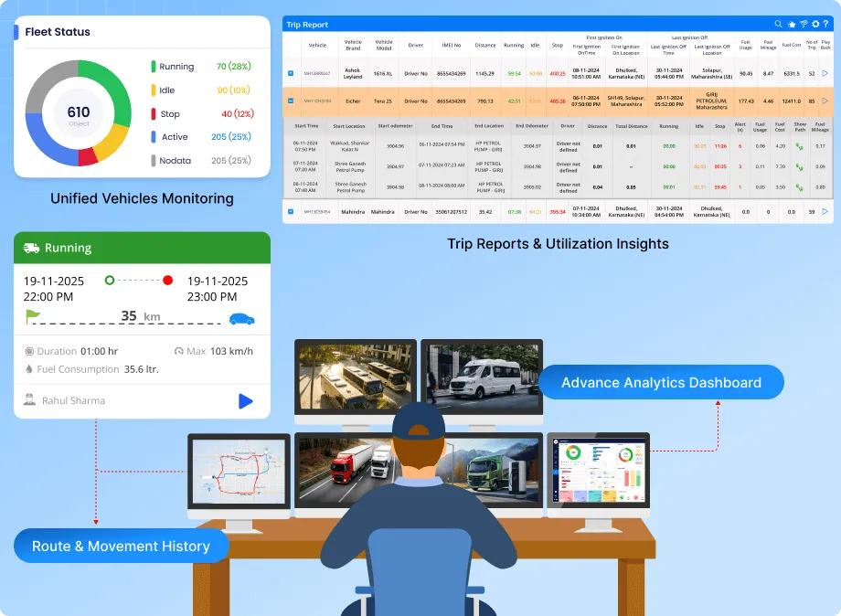Click the filter icon in Trip Report toolbar
This screenshot has width=841, height=616.
tap(803, 24)
